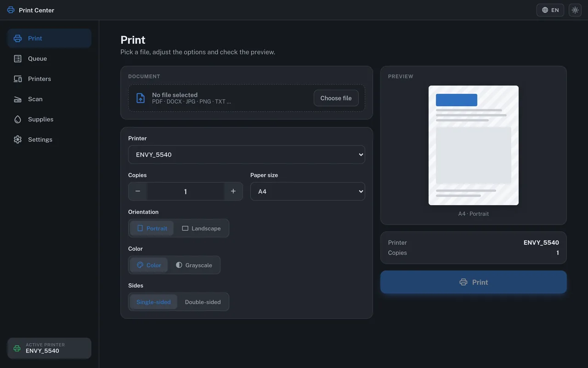The image size is (588, 368).
Task: Click 'PDF · DOCX · JPG · PNG · TXT' text
Action: [192, 102]
